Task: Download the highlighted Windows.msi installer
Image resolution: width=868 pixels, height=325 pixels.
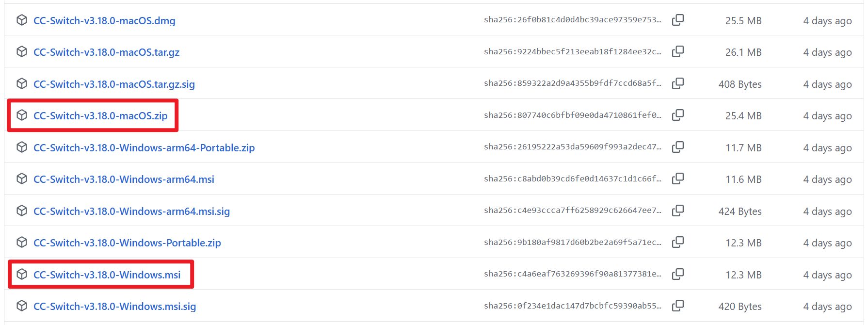Action: (107, 275)
